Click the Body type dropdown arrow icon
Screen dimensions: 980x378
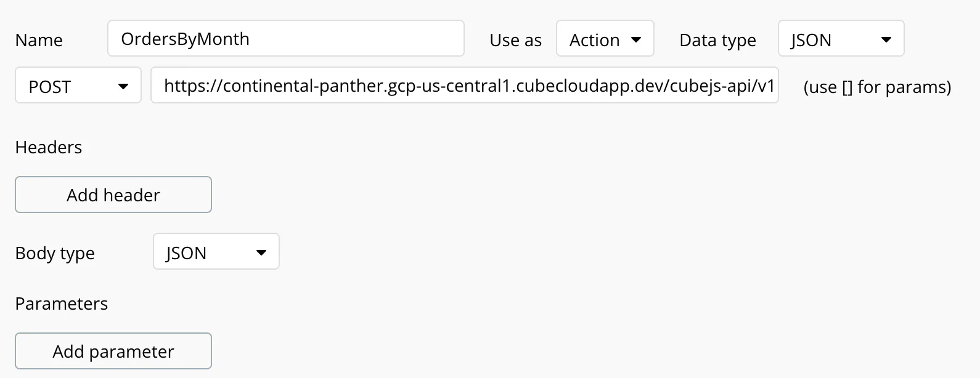261,253
